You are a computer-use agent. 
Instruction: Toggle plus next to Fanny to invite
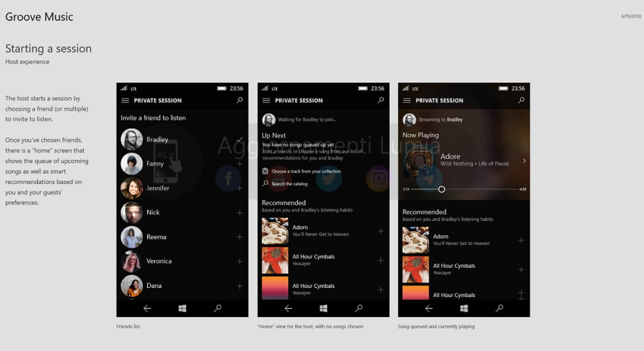click(240, 163)
